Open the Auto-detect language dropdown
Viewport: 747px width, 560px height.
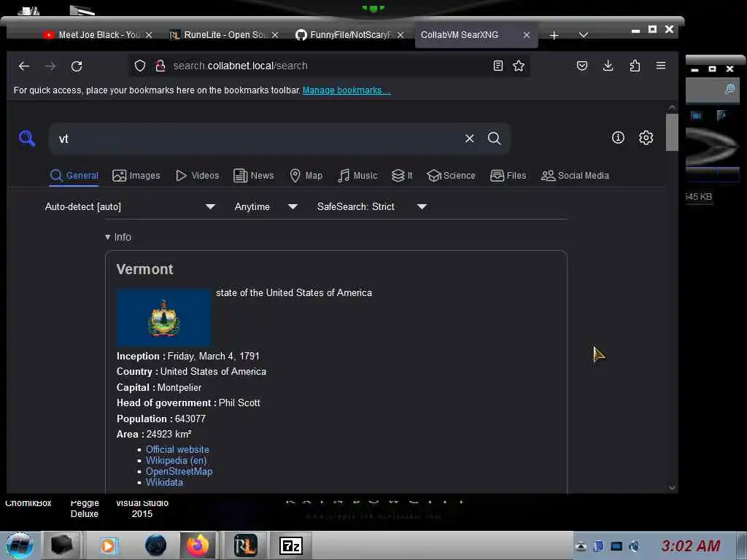pyautogui.click(x=130, y=206)
